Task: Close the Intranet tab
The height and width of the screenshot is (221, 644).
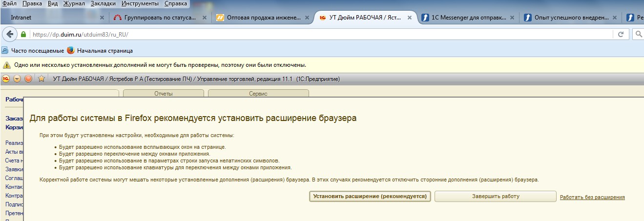Action: pos(102,18)
